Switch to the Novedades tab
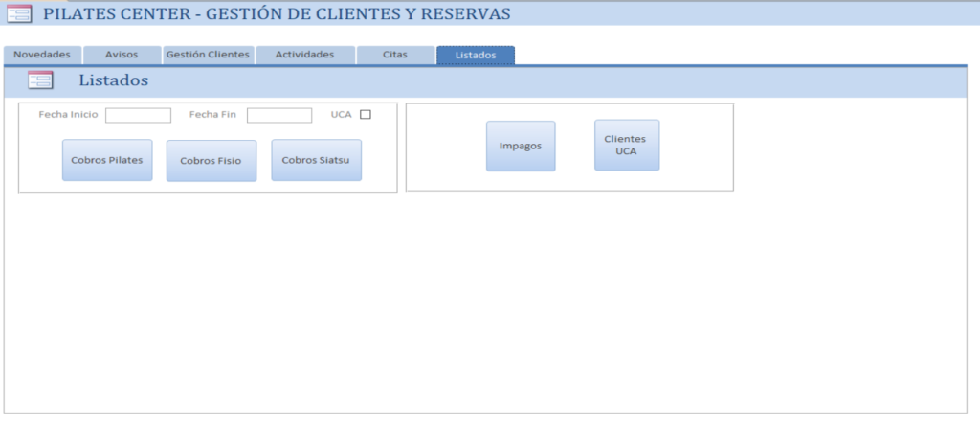The height and width of the screenshot is (433, 980). coord(42,55)
